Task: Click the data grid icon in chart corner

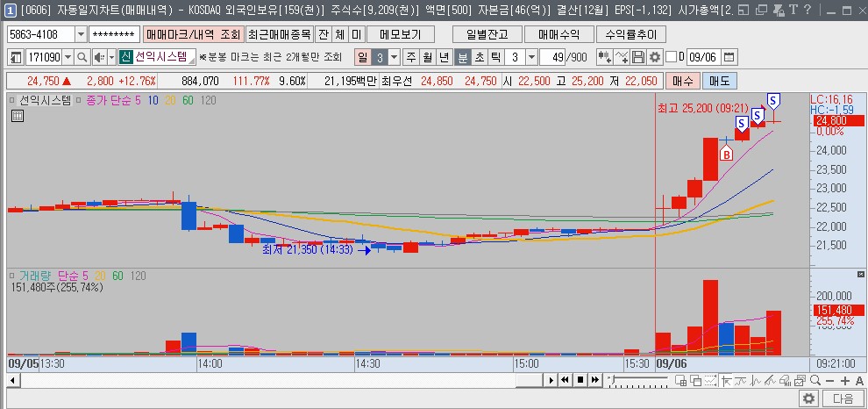Action: click(18, 116)
